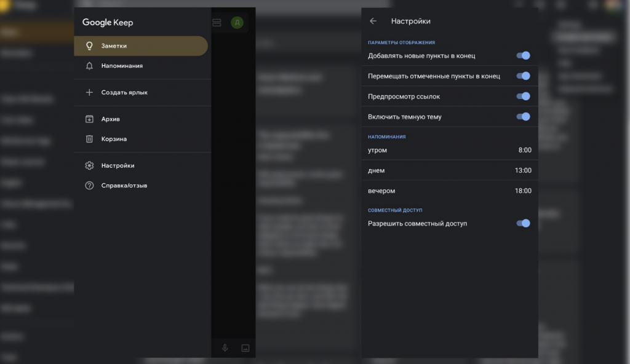Open Корзина from the drawer
This screenshot has height=364, width=630.
tap(143, 139)
